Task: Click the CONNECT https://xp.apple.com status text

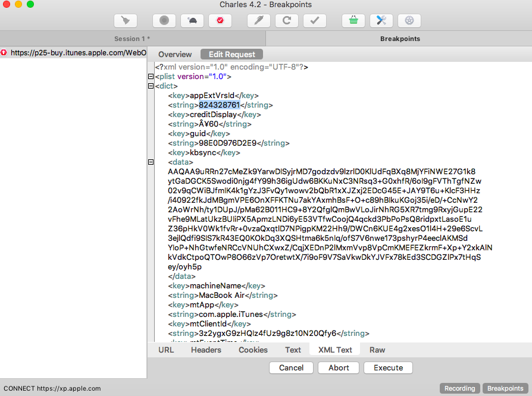Action: click(52, 388)
